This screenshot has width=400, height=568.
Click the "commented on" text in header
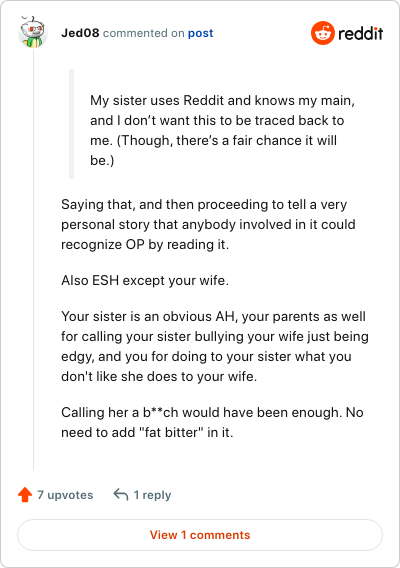143,33
